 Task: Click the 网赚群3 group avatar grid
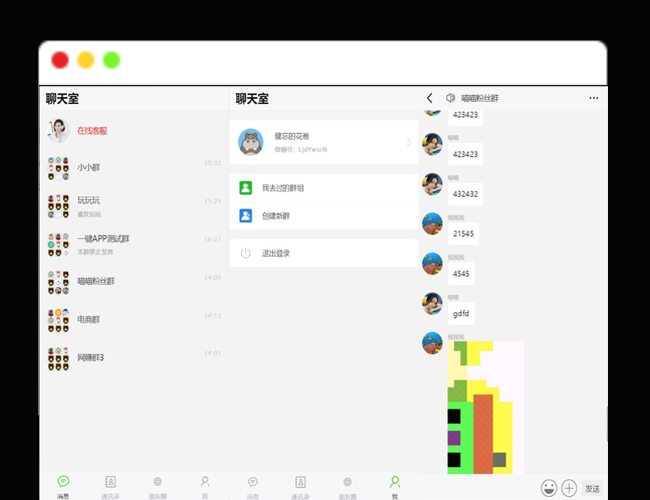click(58, 359)
